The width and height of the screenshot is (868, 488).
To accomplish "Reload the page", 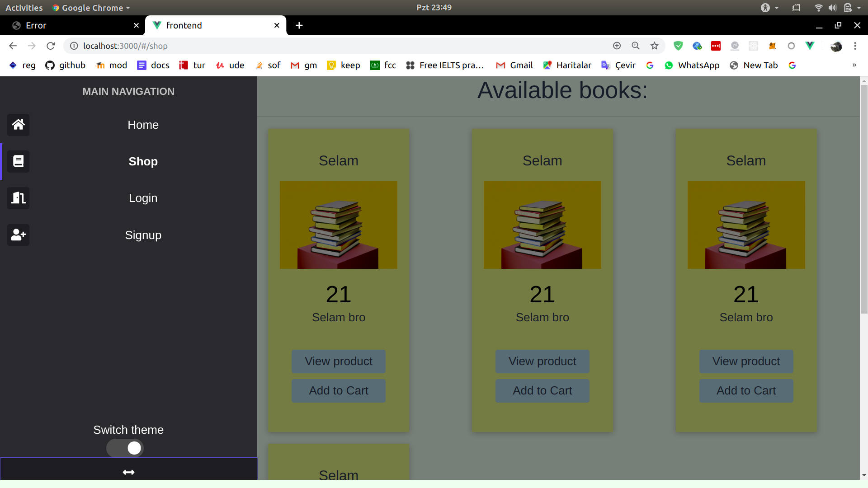I will (x=51, y=46).
